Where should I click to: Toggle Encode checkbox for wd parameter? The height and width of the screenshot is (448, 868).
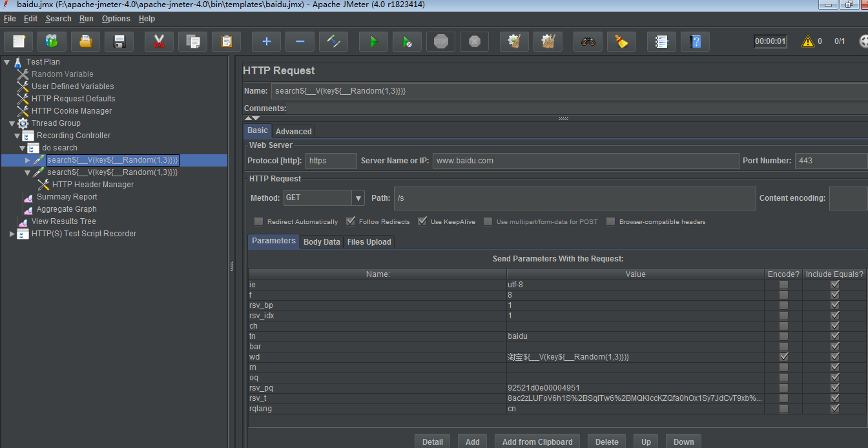pyautogui.click(x=783, y=357)
